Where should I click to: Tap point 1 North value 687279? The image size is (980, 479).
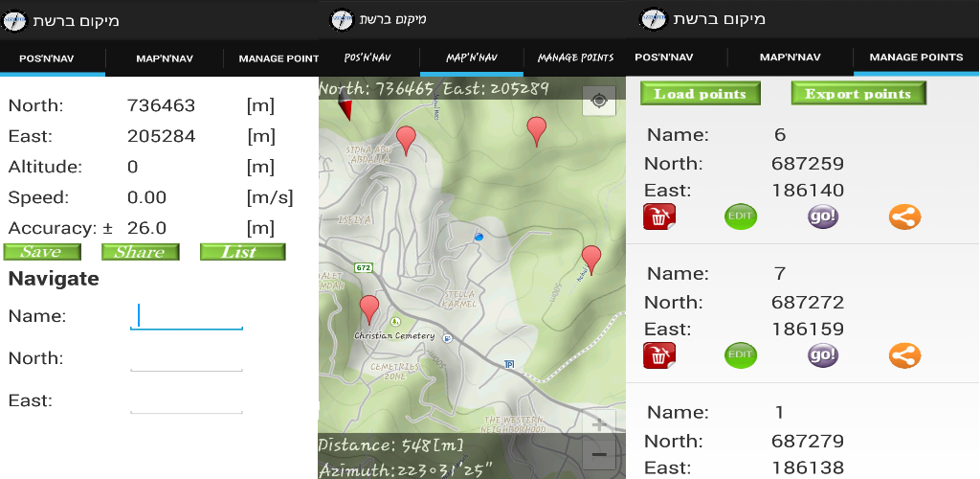808,442
